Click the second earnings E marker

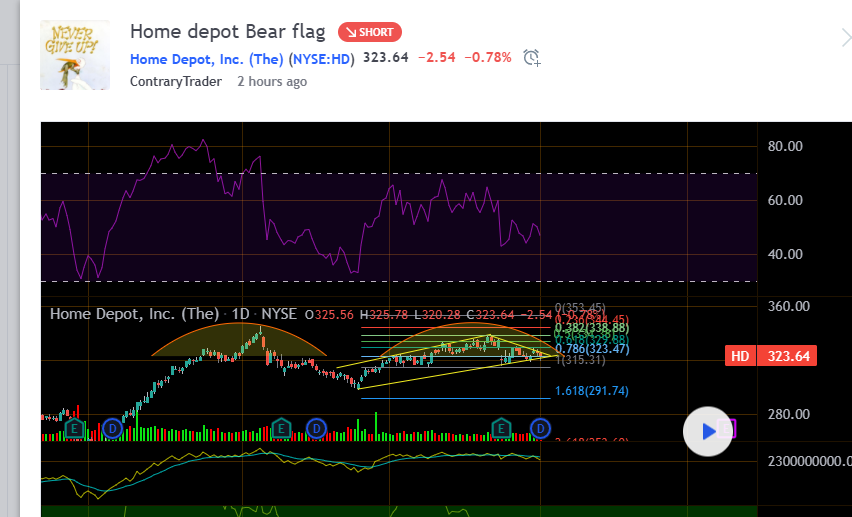coord(281,429)
